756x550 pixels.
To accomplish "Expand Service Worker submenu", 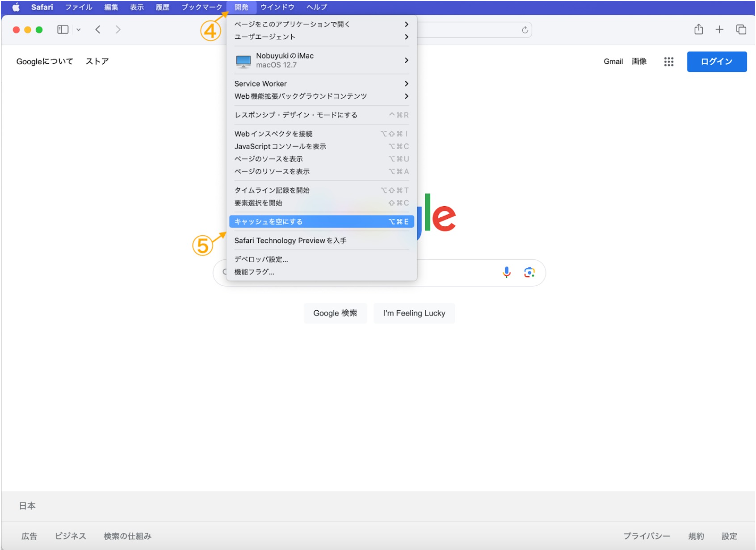I will point(322,83).
